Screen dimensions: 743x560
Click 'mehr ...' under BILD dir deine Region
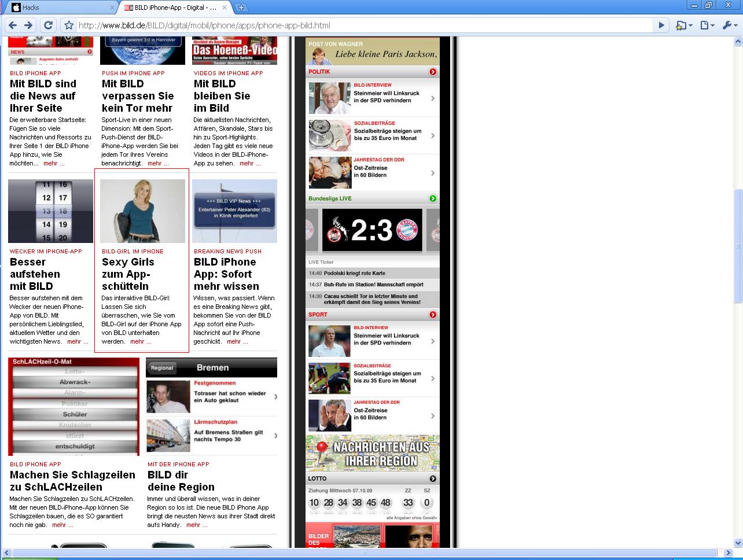pyautogui.click(x=197, y=525)
